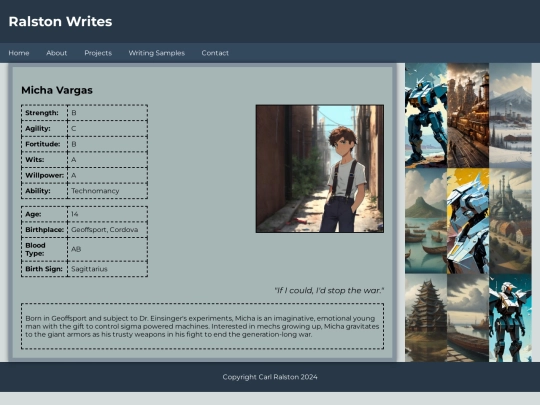The height and width of the screenshot is (405, 540).
Task: Open Writing Samples in the navbar
Action: pos(157,53)
